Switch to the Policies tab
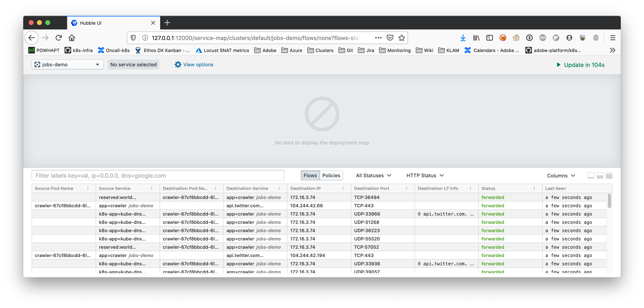The width and height of the screenshot is (644, 308). (x=331, y=175)
